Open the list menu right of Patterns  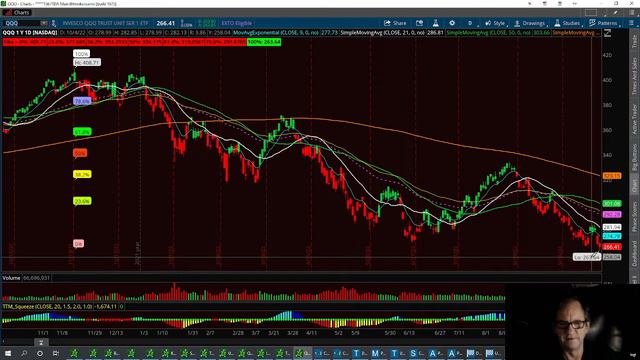[631, 23]
